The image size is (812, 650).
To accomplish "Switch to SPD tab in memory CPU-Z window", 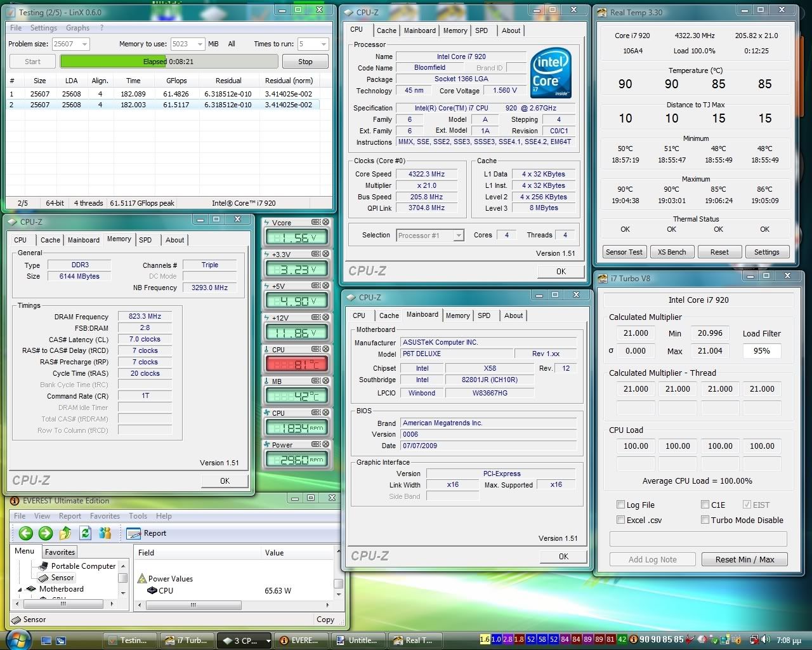I will [x=145, y=240].
